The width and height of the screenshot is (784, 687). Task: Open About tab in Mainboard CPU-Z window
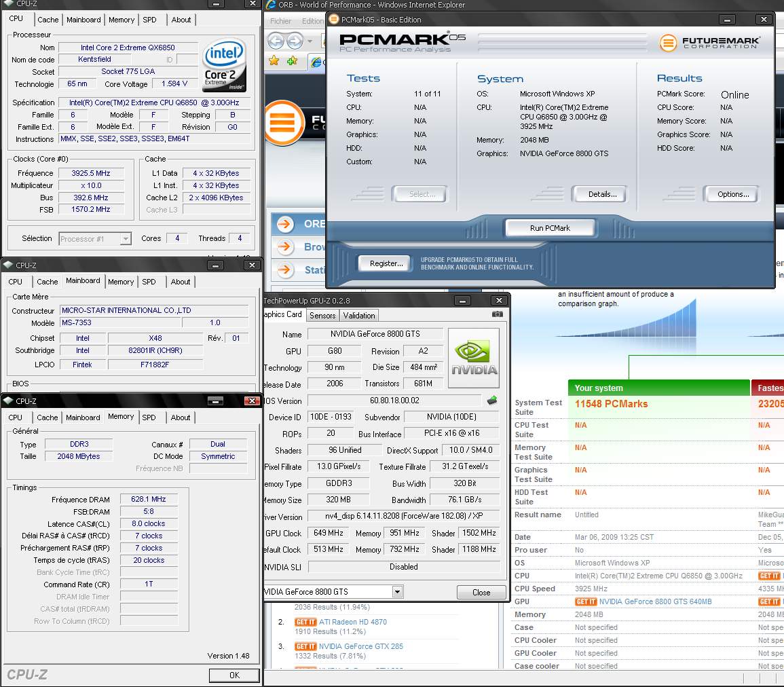tap(181, 282)
